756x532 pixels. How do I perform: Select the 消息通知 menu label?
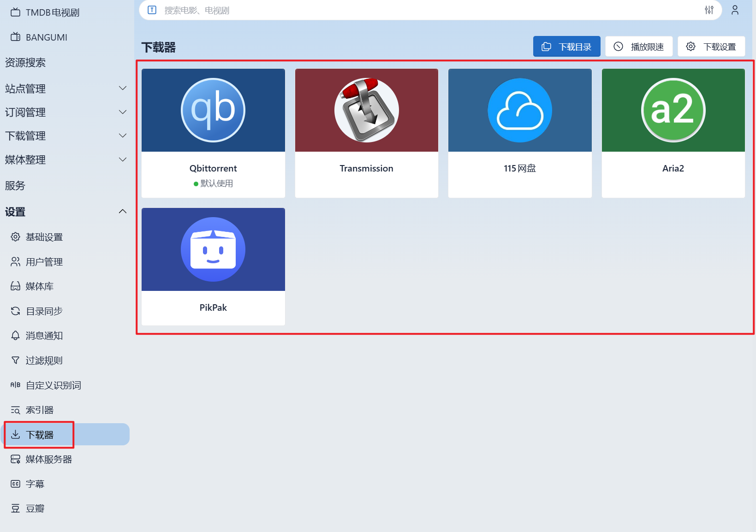coord(44,336)
